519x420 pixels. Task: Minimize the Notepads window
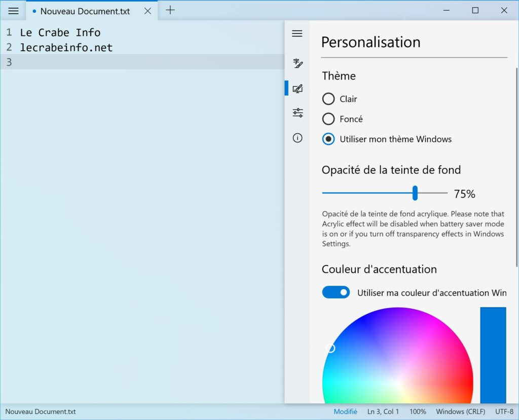(x=447, y=10)
